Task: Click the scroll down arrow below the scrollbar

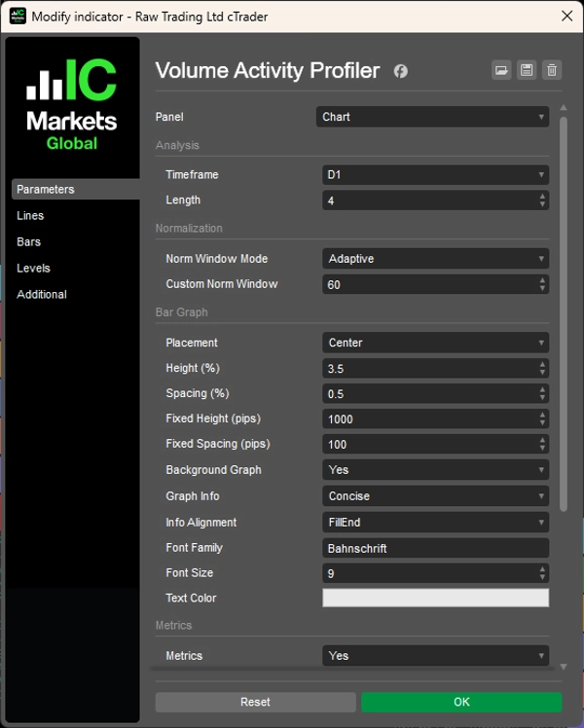Action: point(564,667)
